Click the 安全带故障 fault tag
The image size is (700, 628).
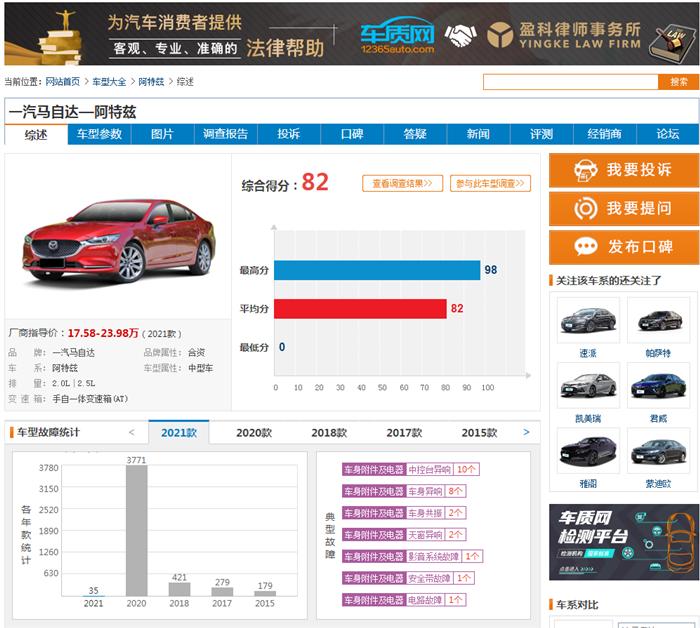point(408,578)
